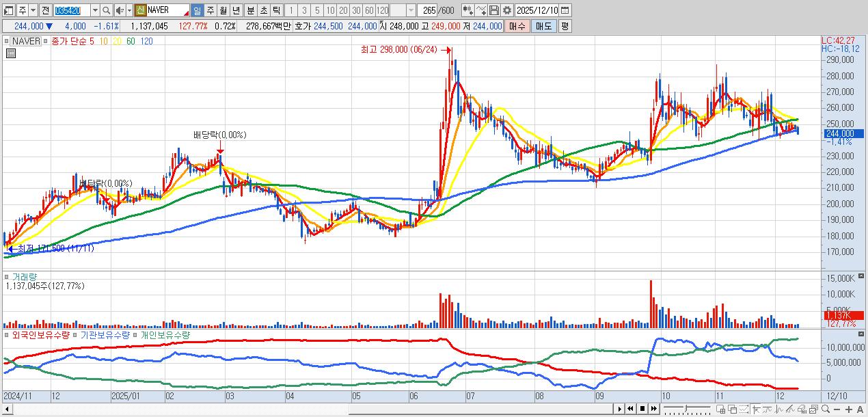Open dropdown arrow beside speaker icon
Screen dimensions: 868x417
[129, 10]
